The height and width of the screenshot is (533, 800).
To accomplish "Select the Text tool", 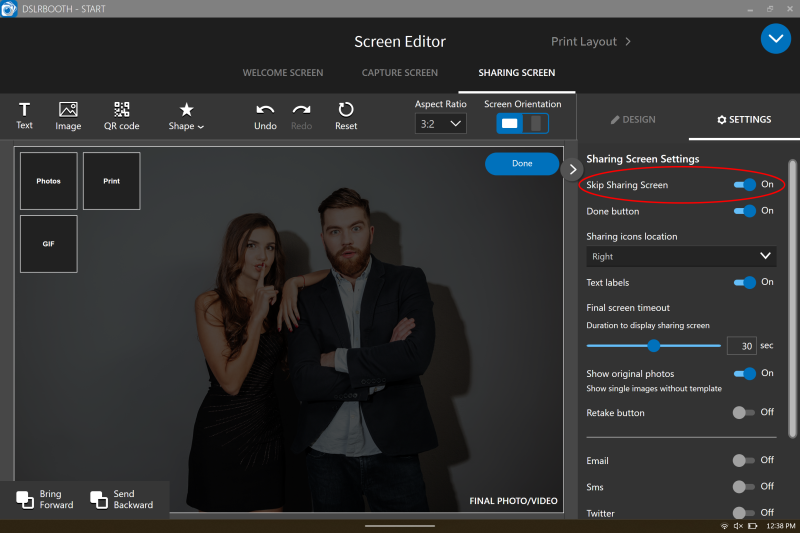I will 24,116.
